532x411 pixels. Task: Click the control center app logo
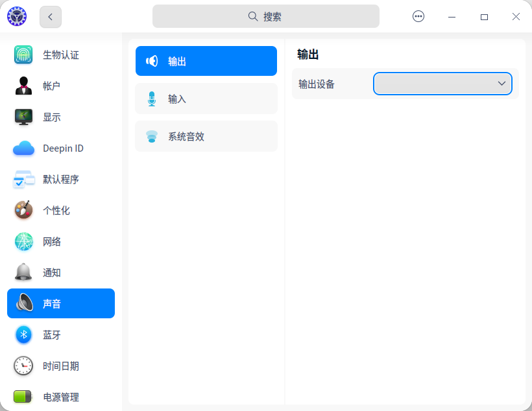pyautogui.click(x=17, y=16)
